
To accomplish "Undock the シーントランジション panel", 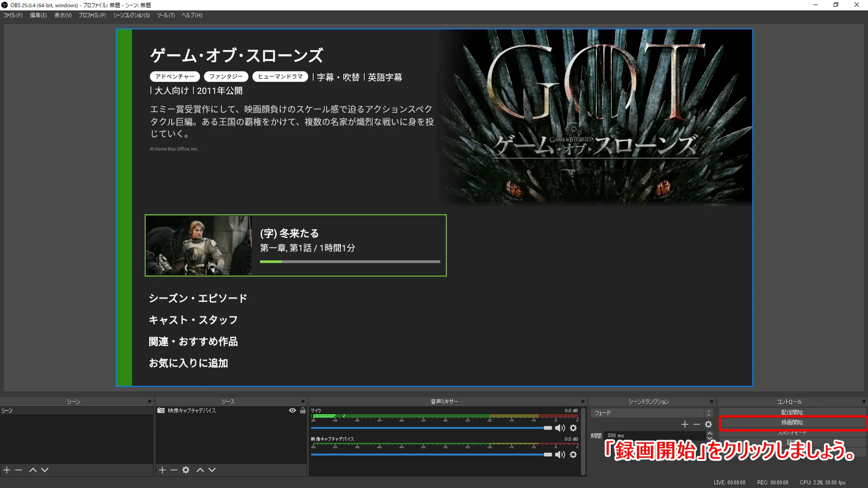I will [712, 401].
